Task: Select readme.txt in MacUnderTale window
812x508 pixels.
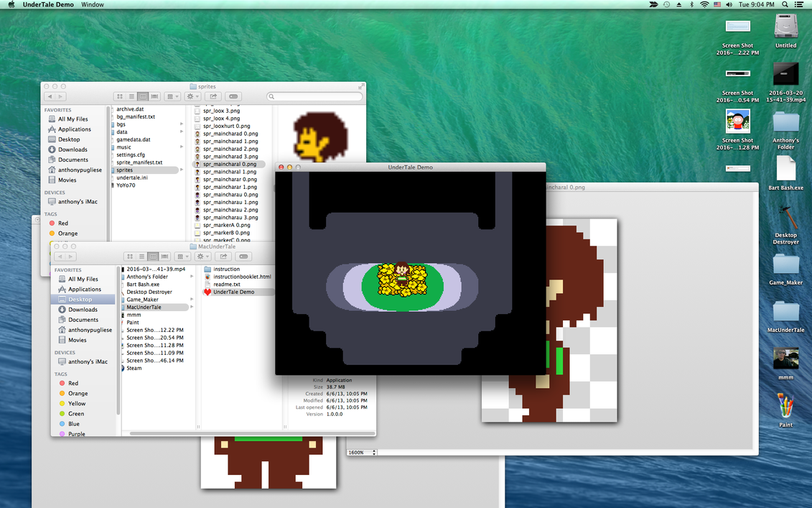Action: pos(227,284)
